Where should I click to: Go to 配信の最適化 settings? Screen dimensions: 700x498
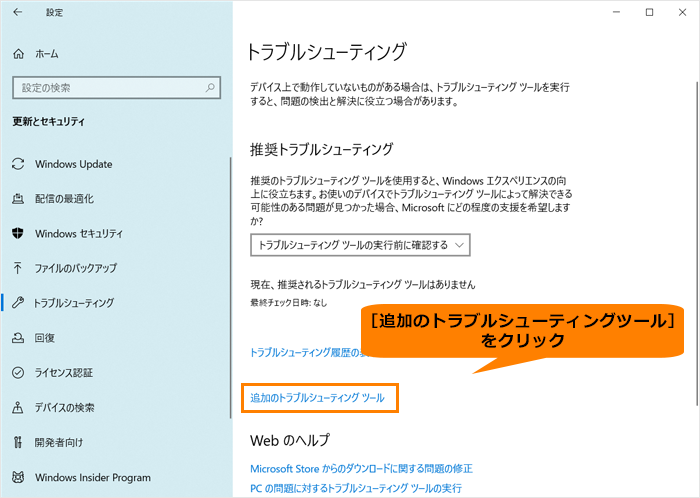[64, 199]
